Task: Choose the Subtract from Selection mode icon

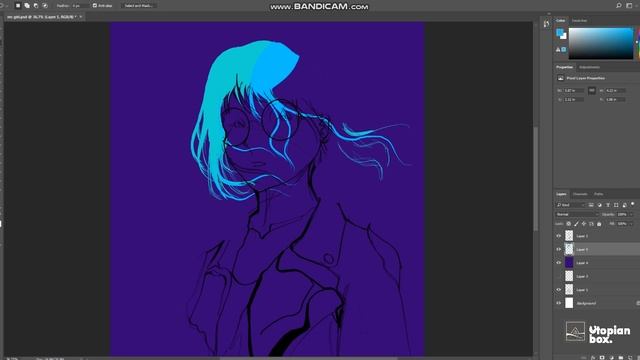Action: [36, 6]
